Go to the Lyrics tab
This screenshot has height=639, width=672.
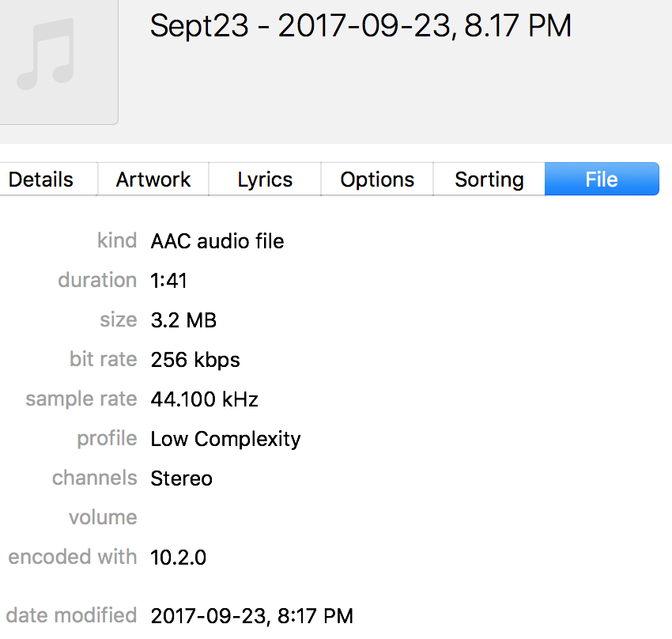click(265, 180)
